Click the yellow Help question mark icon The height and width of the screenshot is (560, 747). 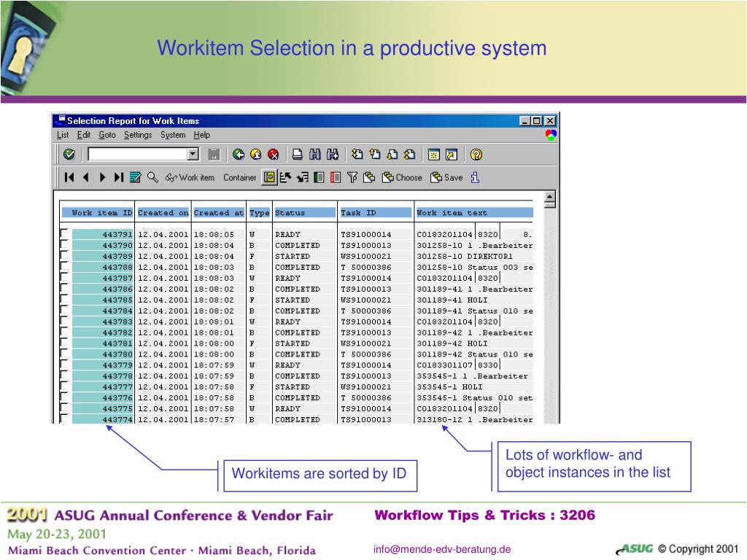476,155
